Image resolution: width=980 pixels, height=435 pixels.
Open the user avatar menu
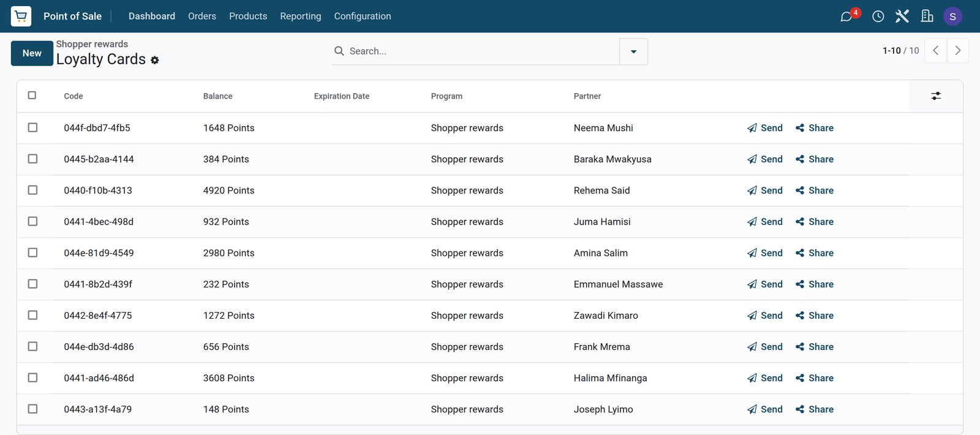click(952, 17)
